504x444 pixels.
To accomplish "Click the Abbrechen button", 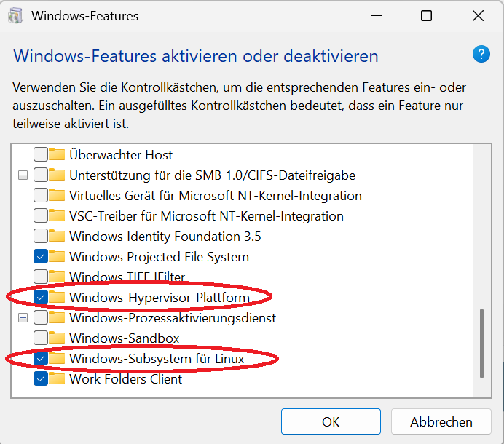I will 441,421.
